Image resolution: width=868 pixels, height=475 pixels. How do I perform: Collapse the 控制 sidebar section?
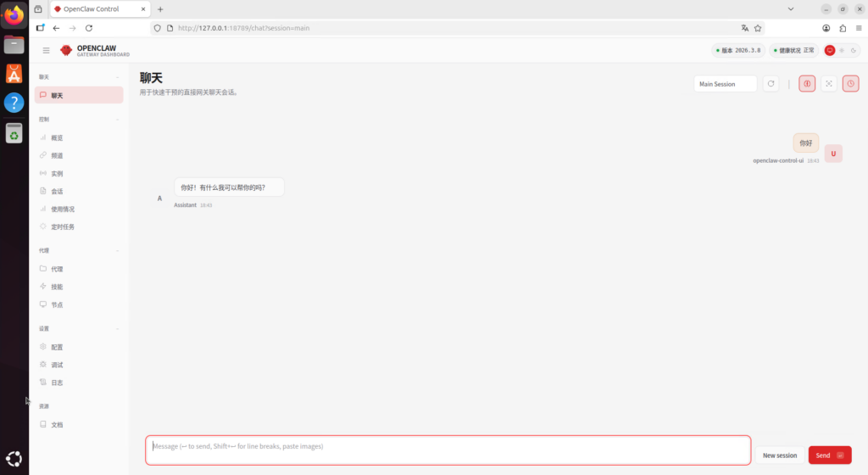click(117, 120)
